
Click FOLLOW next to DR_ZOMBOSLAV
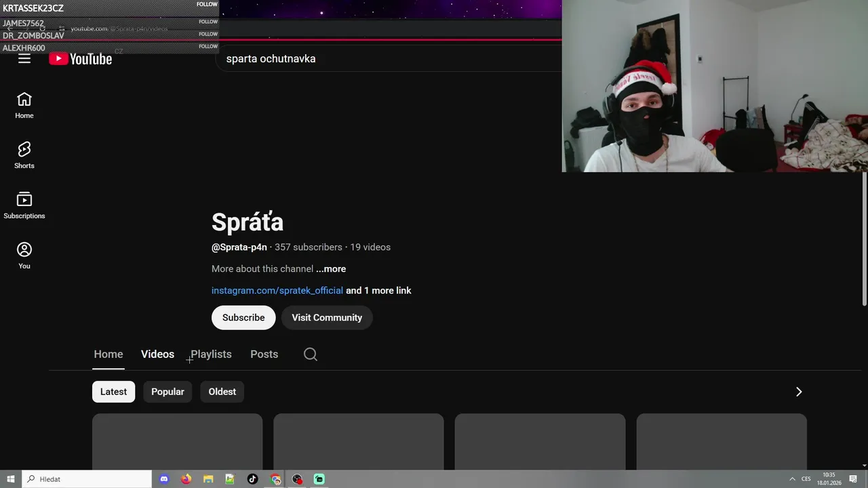208,34
